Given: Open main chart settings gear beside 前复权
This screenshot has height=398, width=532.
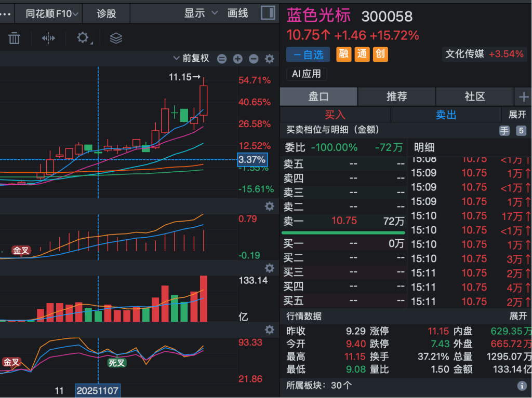Looking at the screenshot, I should [x=269, y=59].
